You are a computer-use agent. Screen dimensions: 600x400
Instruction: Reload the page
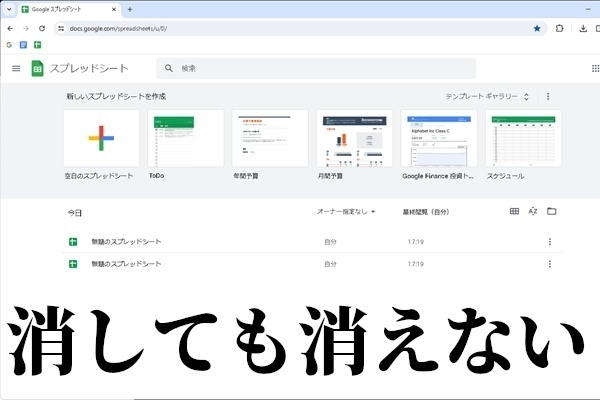[42, 28]
